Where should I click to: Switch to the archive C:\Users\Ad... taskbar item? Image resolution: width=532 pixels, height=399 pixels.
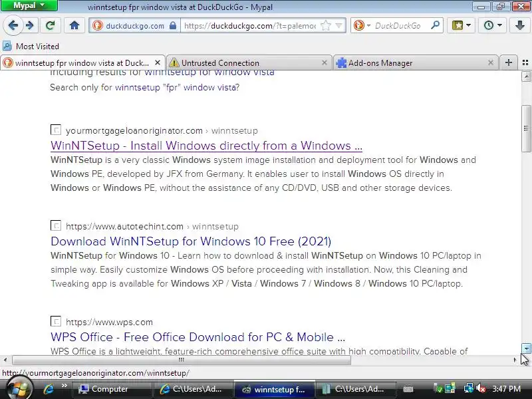tap(355, 389)
